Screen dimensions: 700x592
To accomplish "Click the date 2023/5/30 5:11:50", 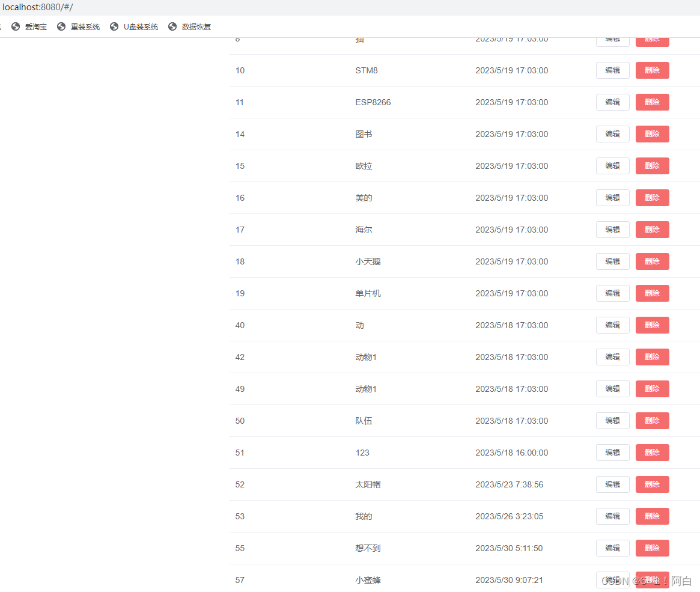I will click(509, 548).
